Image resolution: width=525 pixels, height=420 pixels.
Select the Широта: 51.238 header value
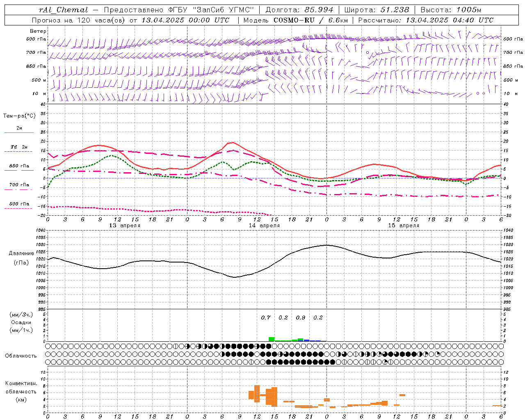(x=377, y=10)
